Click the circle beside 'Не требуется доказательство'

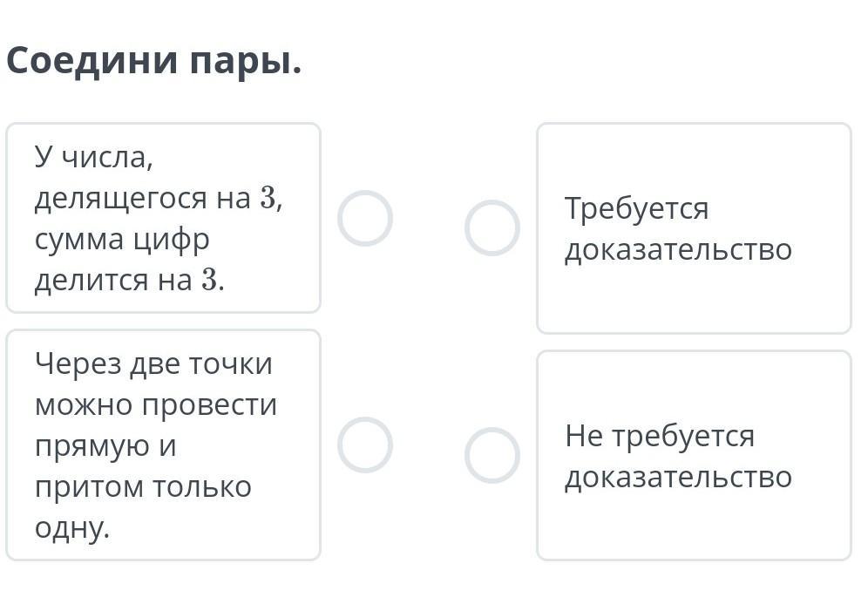click(492, 455)
